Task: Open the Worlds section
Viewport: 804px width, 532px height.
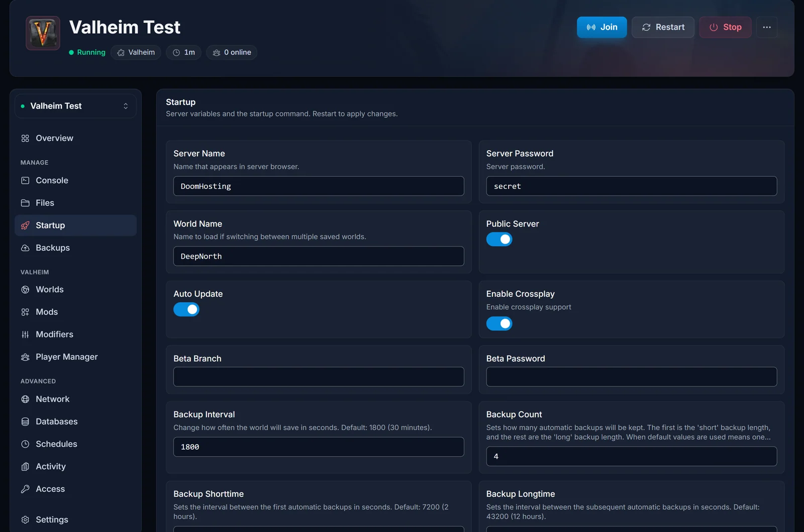Action: point(75,289)
